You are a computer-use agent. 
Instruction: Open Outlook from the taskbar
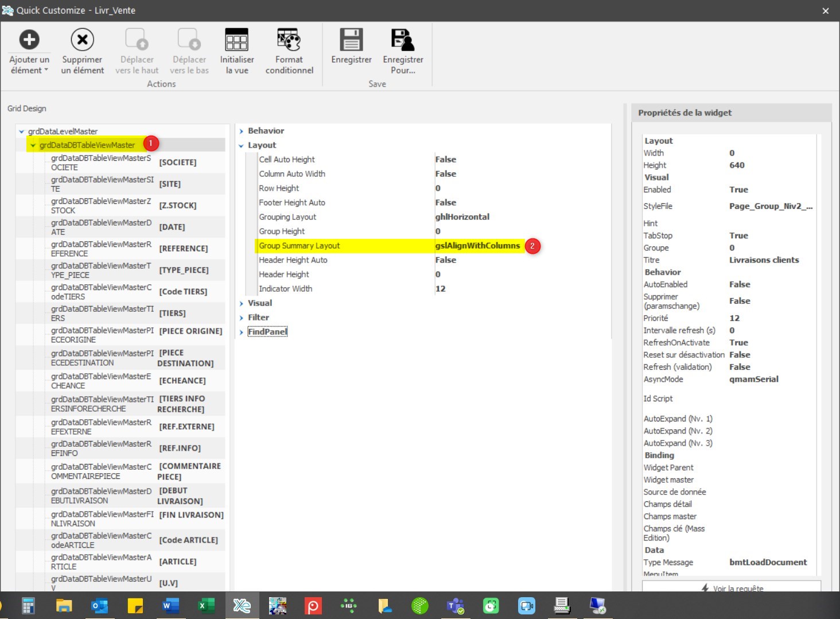99,606
